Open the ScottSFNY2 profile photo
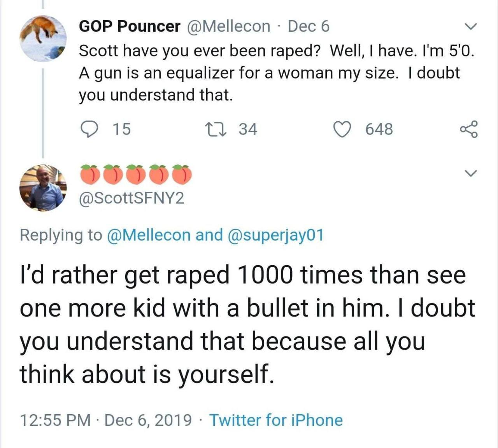 [x=43, y=188]
